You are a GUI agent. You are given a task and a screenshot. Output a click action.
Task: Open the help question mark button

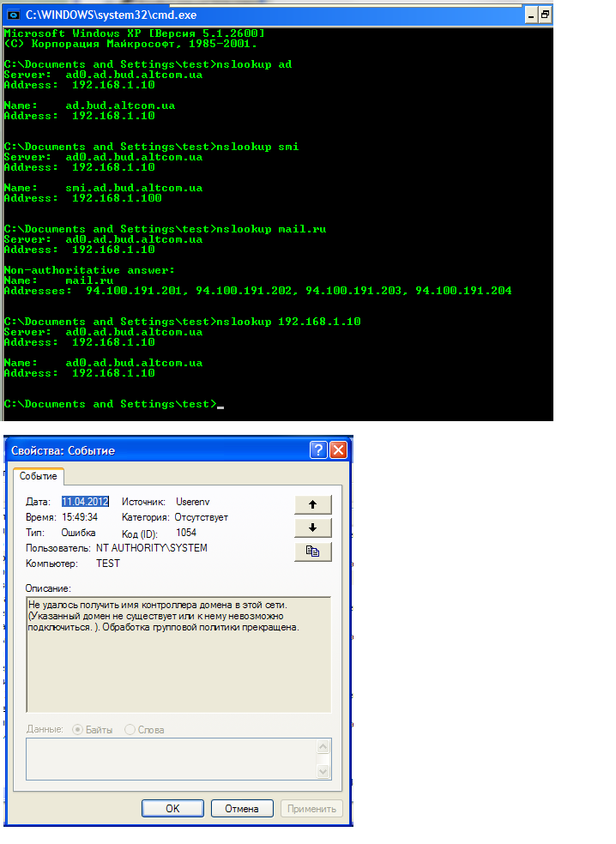[319, 450]
